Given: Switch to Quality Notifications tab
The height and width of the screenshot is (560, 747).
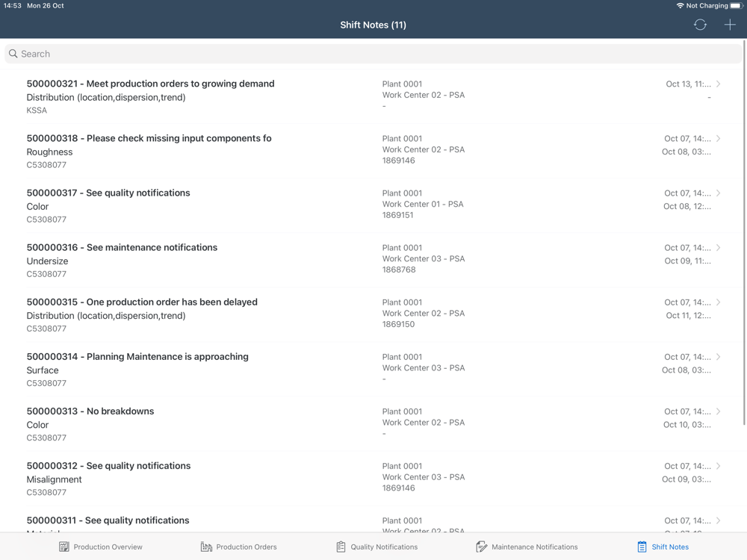Looking at the screenshot, I should [x=376, y=547].
